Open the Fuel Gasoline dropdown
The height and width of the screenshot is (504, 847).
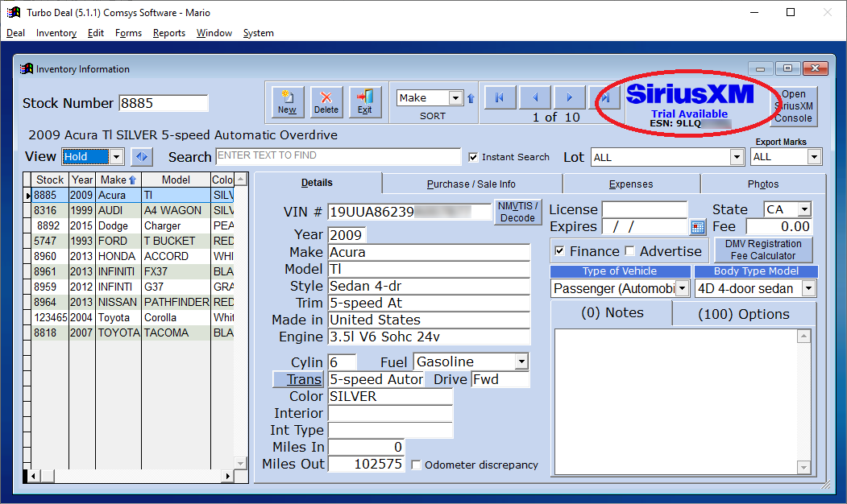(521, 361)
